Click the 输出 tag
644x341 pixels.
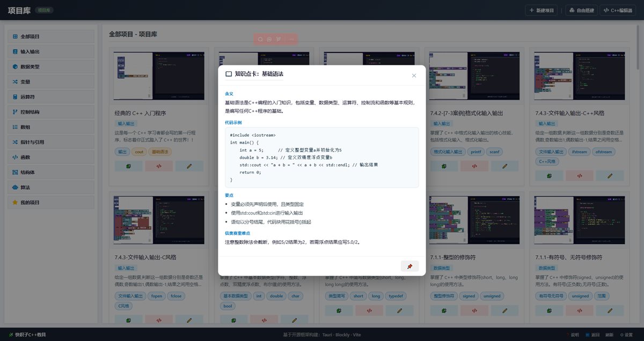123,152
